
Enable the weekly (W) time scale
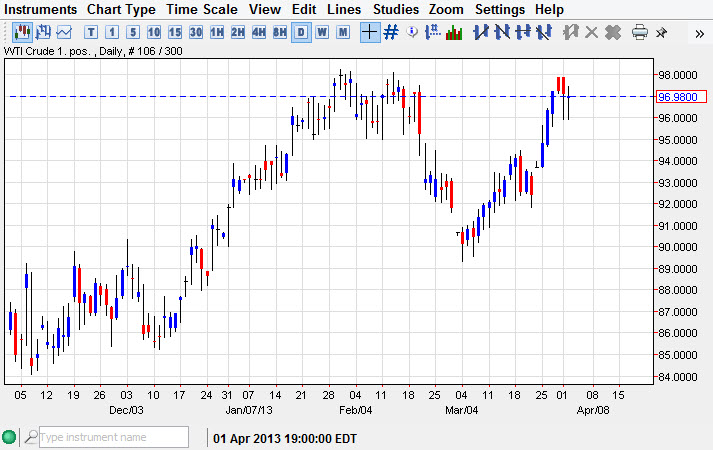pyautogui.click(x=322, y=32)
